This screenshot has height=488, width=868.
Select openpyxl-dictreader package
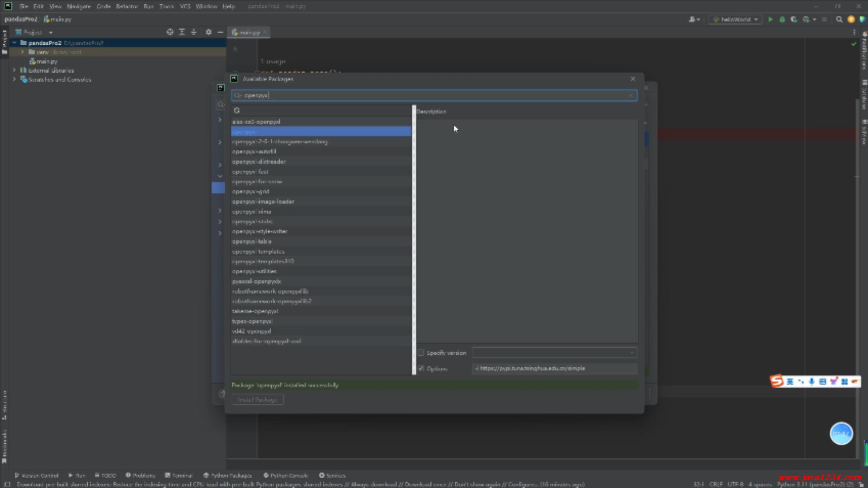[x=321, y=162]
